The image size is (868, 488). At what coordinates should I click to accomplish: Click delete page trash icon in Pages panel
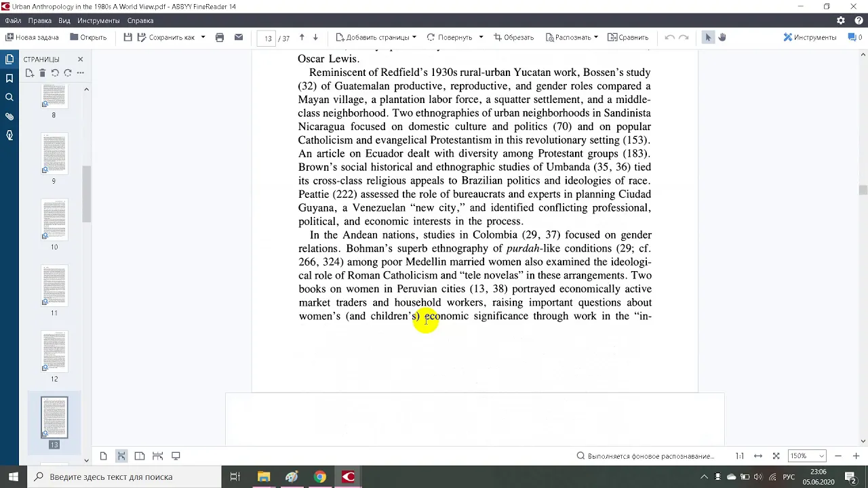coord(42,73)
